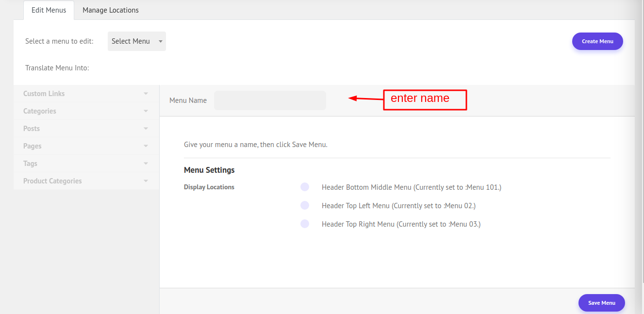Expand the Pages panel arrow
Screen dimensions: 644x314
click(x=146, y=146)
